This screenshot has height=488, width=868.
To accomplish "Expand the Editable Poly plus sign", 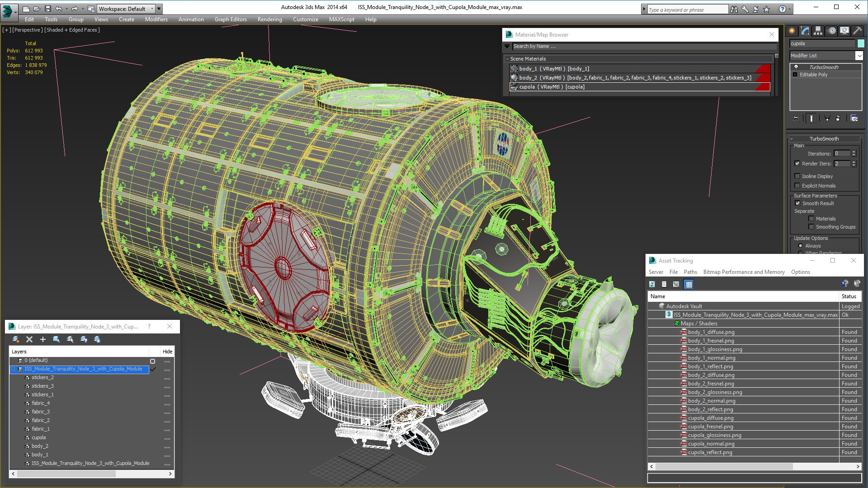I will 795,75.
